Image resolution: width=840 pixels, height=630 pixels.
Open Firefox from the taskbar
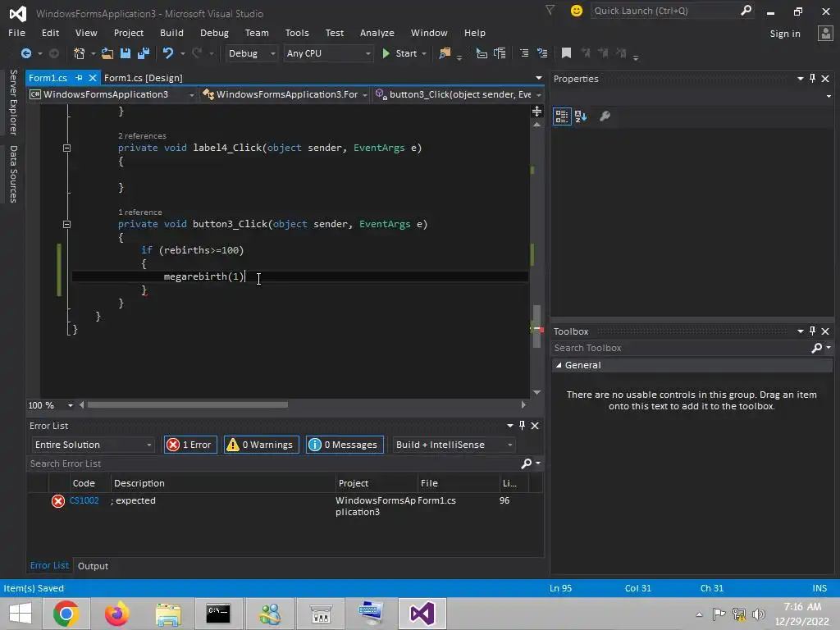(x=116, y=614)
